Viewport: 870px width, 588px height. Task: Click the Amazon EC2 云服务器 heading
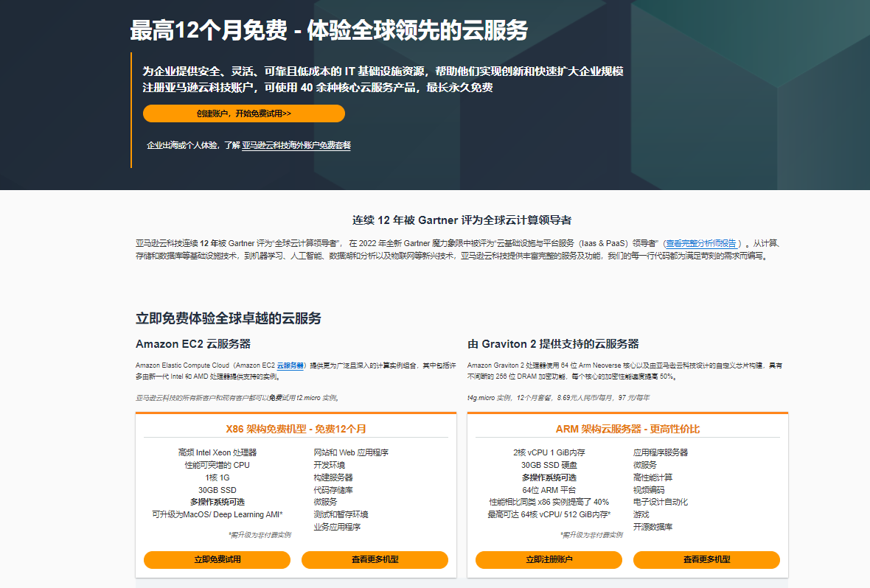click(193, 344)
